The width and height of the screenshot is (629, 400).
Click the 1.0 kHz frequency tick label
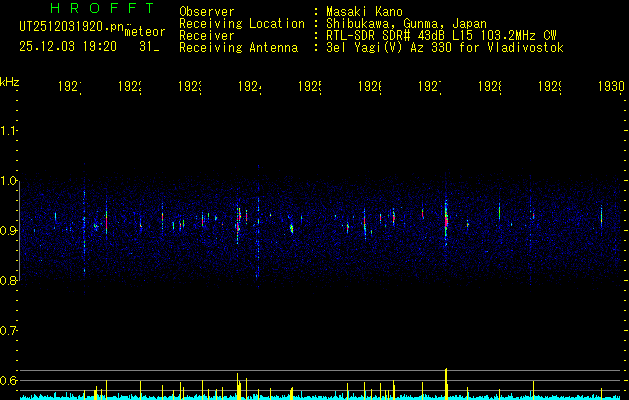[8, 181]
